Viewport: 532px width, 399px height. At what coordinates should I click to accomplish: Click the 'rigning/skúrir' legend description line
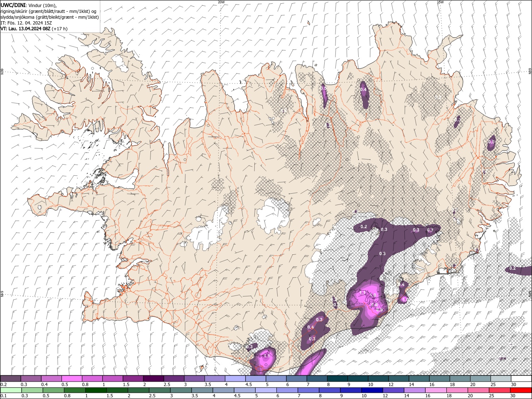pos(49,11)
